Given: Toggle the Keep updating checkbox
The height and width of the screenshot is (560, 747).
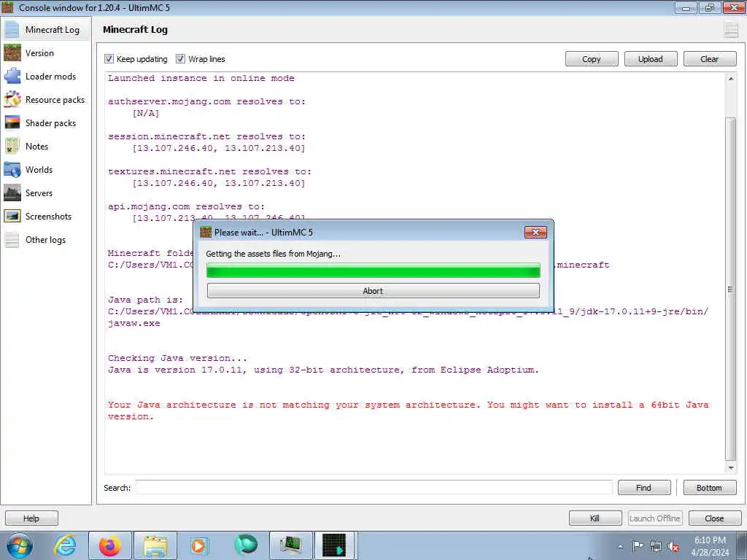Looking at the screenshot, I should (x=109, y=59).
